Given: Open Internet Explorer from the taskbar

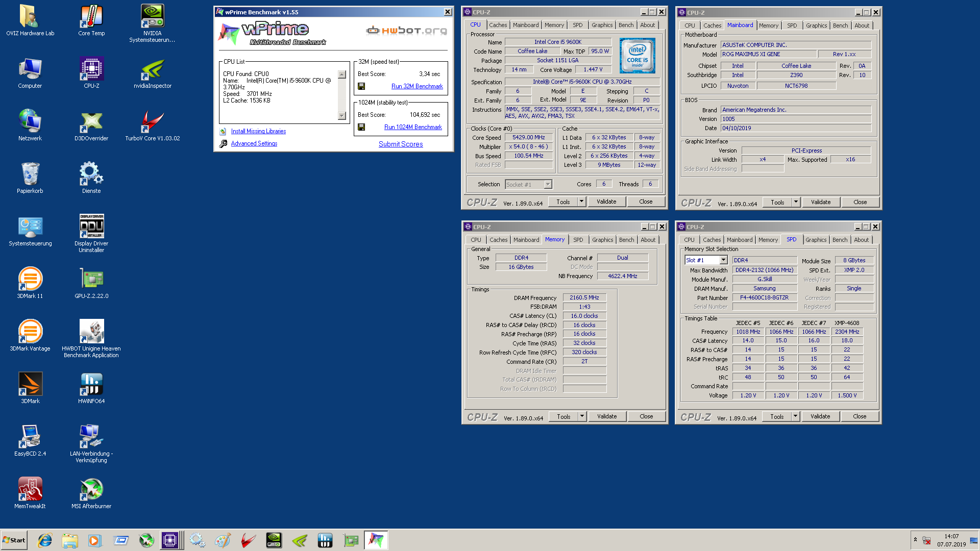Looking at the screenshot, I should tap(45, 540).
